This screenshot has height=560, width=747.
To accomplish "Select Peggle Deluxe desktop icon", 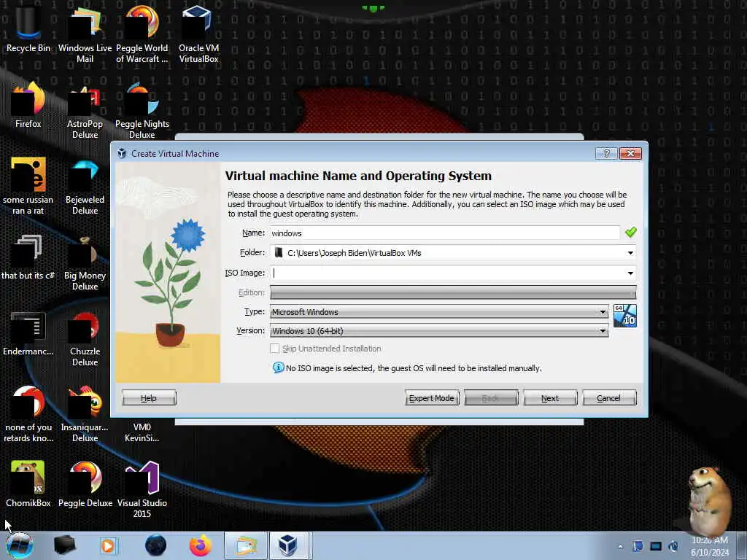I will click(x=85, y=483).
